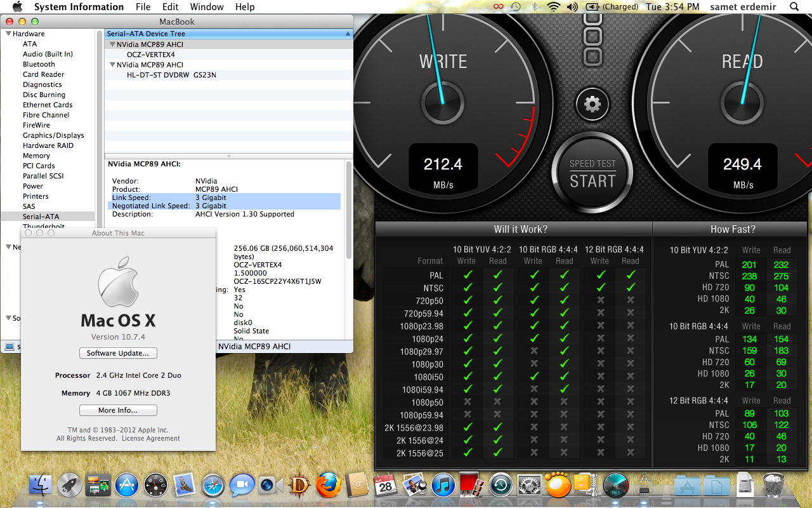This screenshot has height=508, width=812.
Task: Select ATA in hardware sidebar
Action: [30, 44]
